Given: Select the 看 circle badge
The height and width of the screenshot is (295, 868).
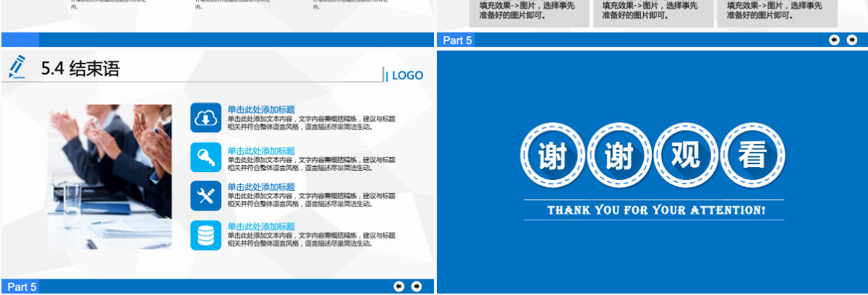Looking at the screenshot, I should pos(752,157).
